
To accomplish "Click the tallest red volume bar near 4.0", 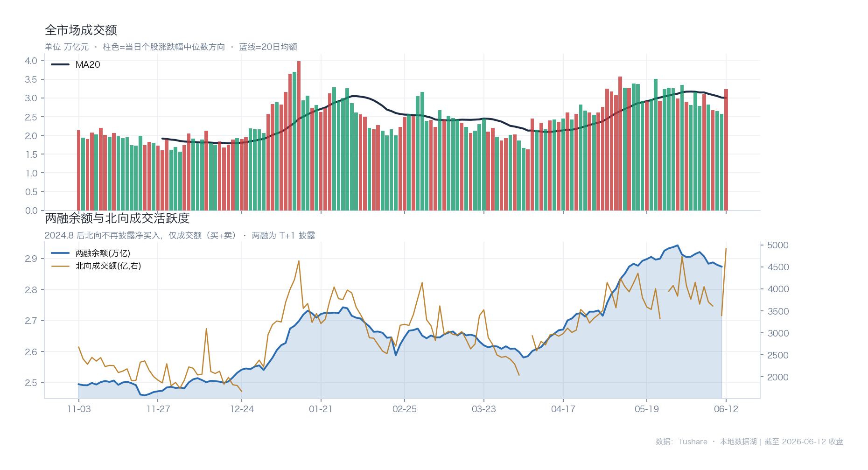I will click(x=299, y=136).
